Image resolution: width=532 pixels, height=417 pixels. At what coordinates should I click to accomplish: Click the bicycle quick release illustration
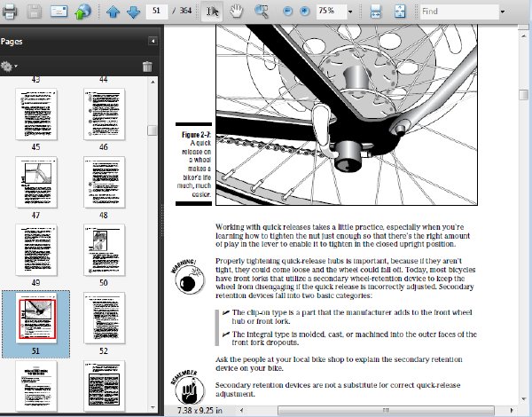(x=347, y=114)
